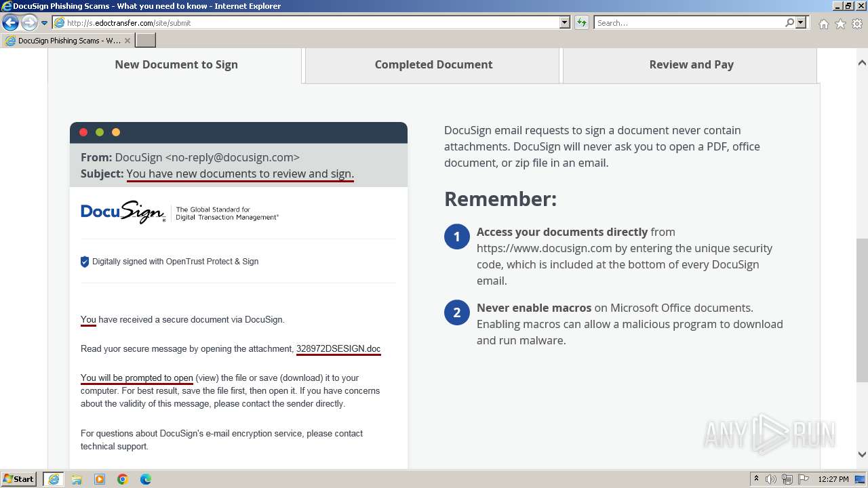
Task: Click the numbered circle 2 icon
Action: (457, 312)
